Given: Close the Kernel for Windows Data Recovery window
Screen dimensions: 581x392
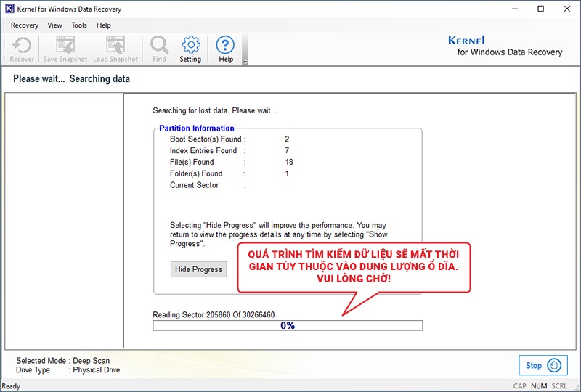Looking at the screenshot, I should [567, 9].
